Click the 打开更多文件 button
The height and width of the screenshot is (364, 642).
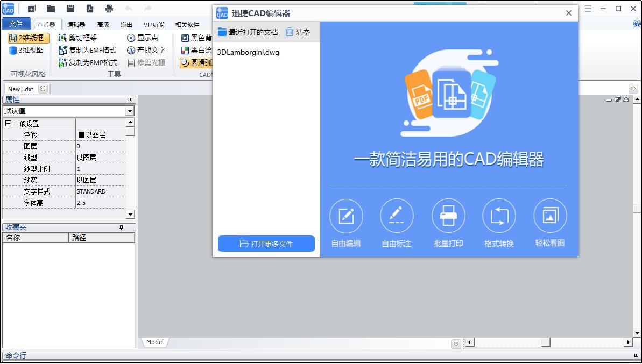coord(266,243)
